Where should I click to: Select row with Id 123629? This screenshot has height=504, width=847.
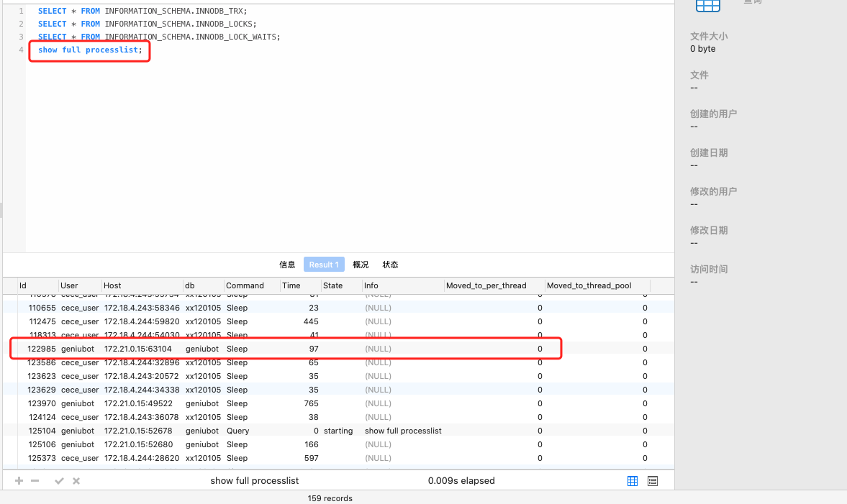coord(338,390)
